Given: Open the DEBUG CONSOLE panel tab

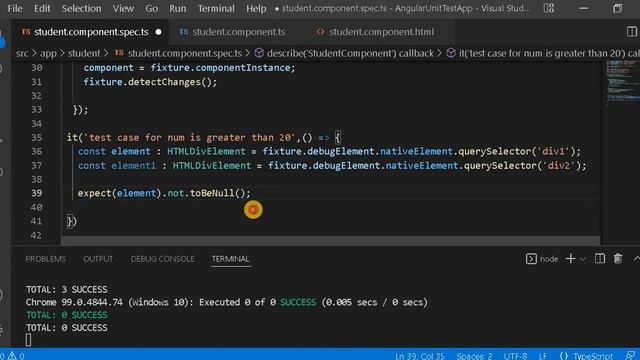Looking at the screenshot, I should (162, 259).
